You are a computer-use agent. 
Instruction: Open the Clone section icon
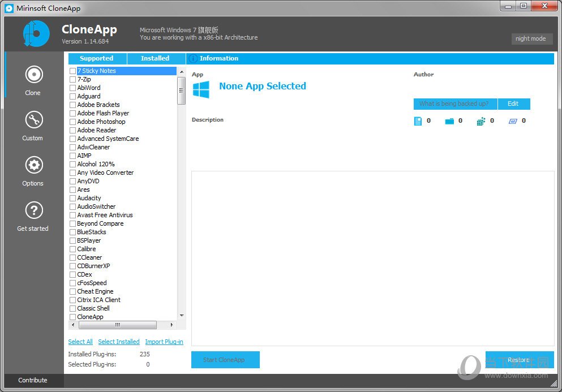coord(33,75)
